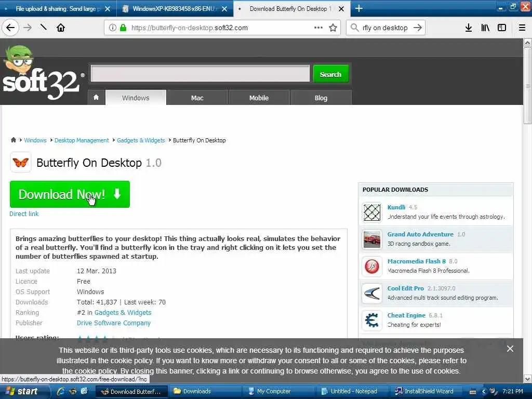Click the Kundli app icon
Image resolution: width=532 pixels, height=399 pixels.
372,212
